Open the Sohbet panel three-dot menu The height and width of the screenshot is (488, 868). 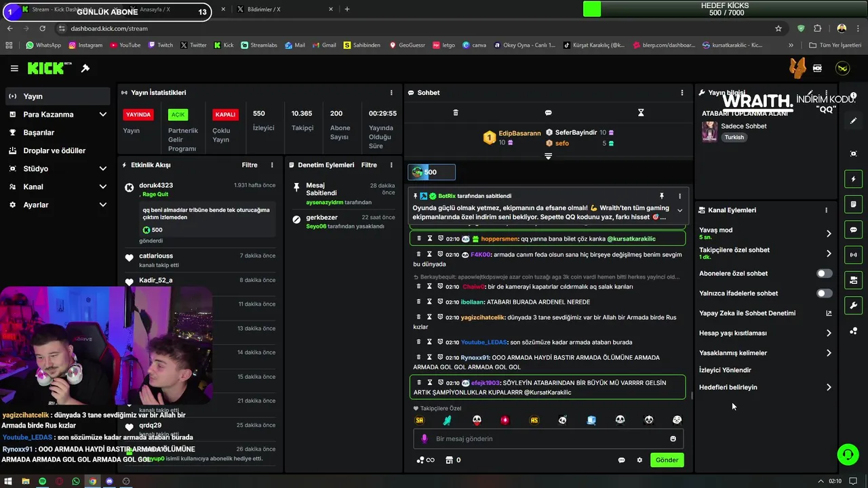[x=682, y=92]
